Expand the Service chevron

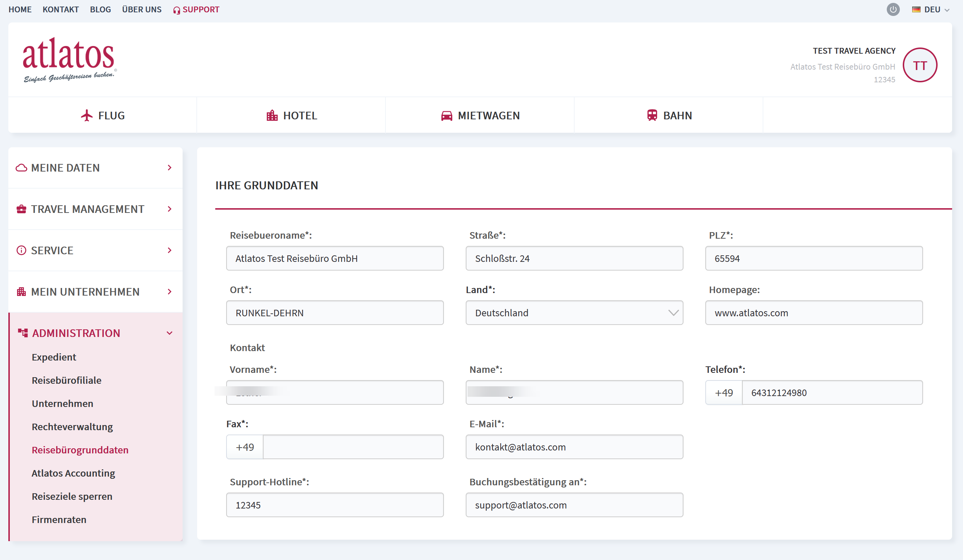tap(169, 250)
